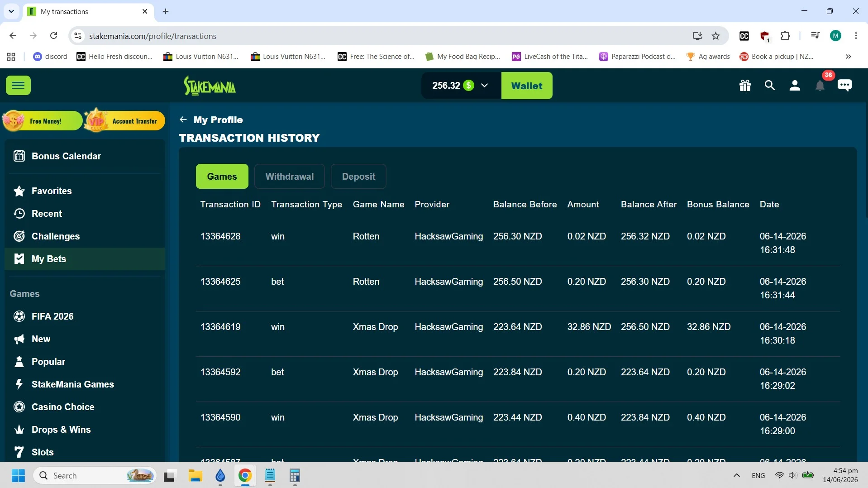Open Challenges in sidebar

coord(55,236)
